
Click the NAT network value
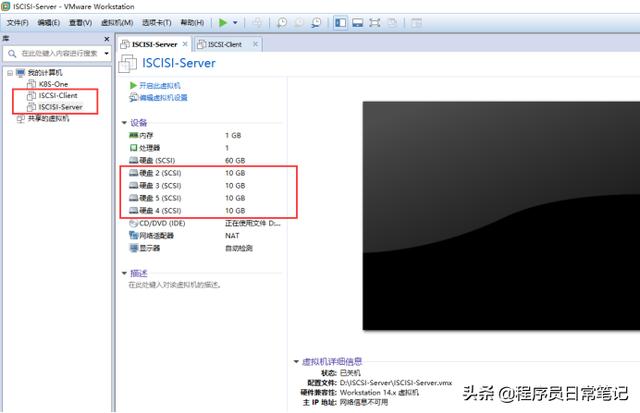pyautogui.click(x=232, y=235)
